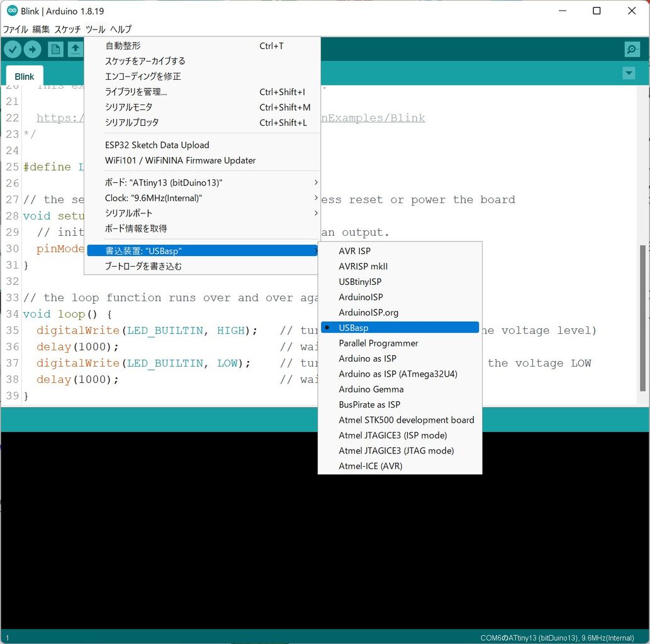Choose スケッチをアーカイブする menu entry
Viewport: 650px width, 644px height.
coord(203,62)
